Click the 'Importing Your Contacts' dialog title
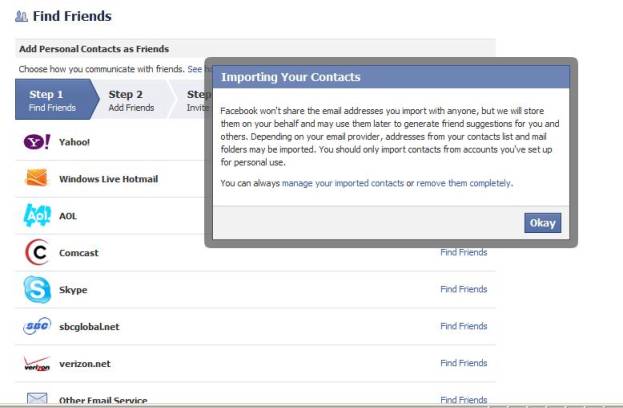This screenshot has width=623, height=408. 291,77
